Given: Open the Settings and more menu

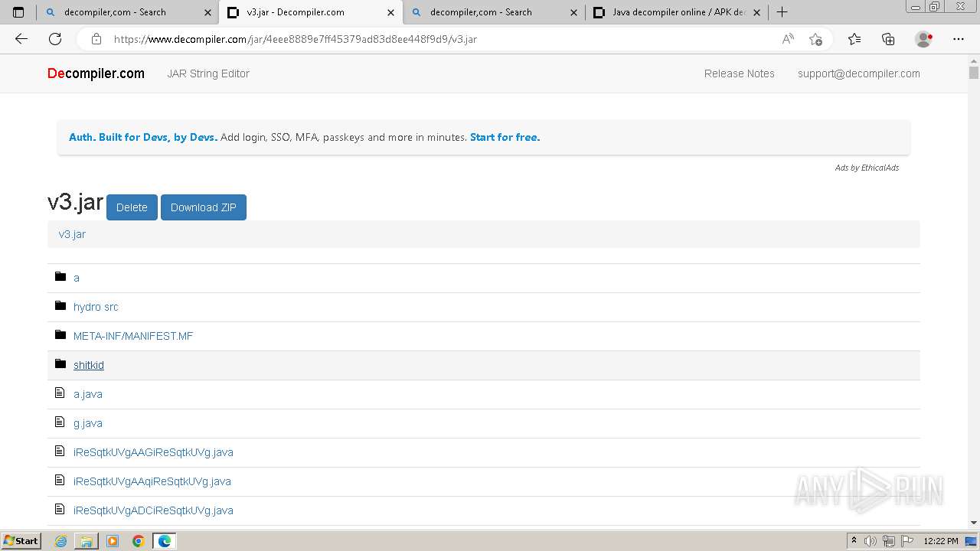Looking at the screenshot, I should (x=959, y=39).
